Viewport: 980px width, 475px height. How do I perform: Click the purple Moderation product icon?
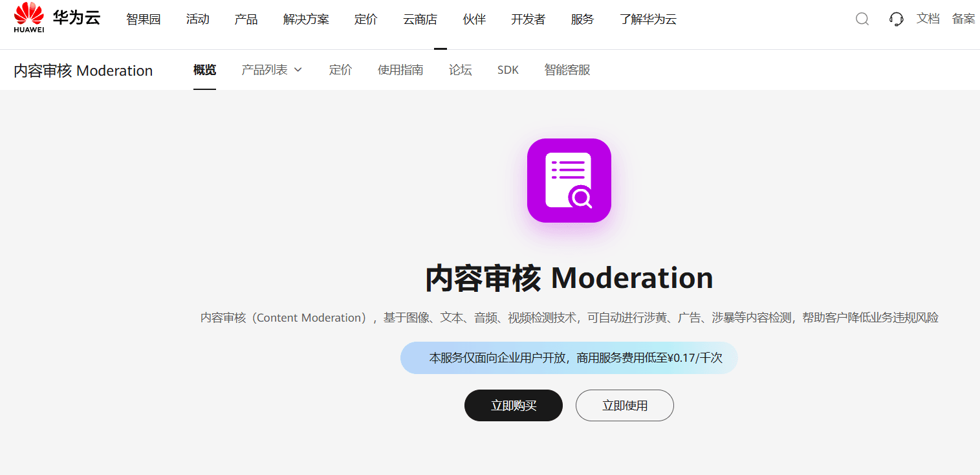(x=569, y=181)
